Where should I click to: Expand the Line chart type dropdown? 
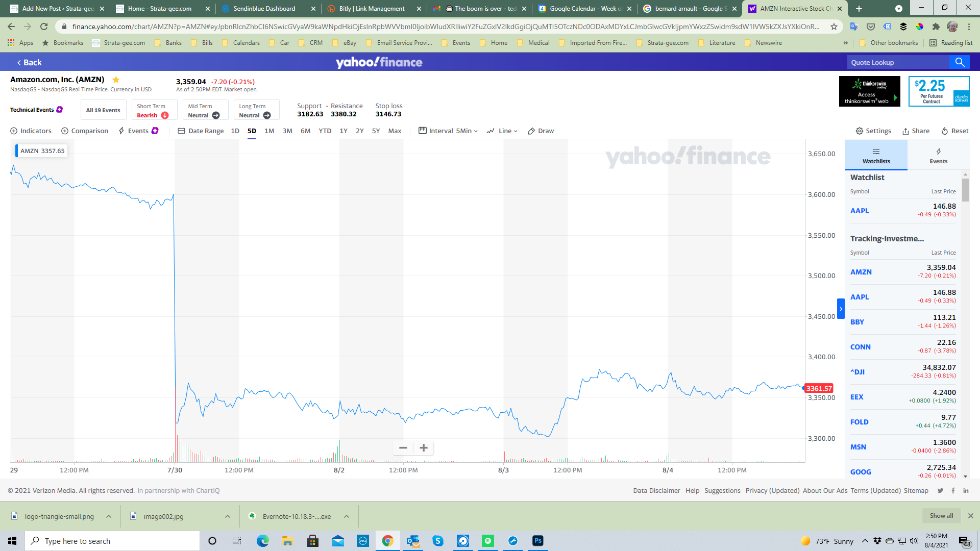[x=502, y=131]
